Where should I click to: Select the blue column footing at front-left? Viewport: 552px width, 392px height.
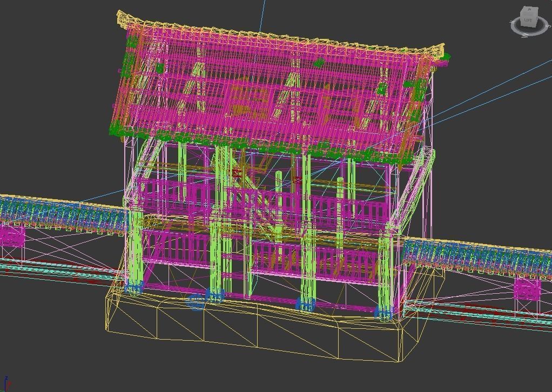pyautogui.click(x=134, y=287)
